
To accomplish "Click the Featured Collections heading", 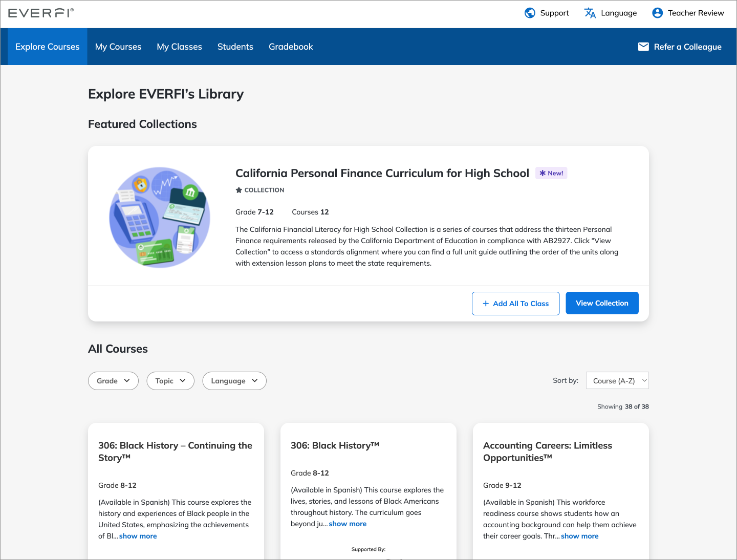I will pyautogui.click(x=142, y=124).
